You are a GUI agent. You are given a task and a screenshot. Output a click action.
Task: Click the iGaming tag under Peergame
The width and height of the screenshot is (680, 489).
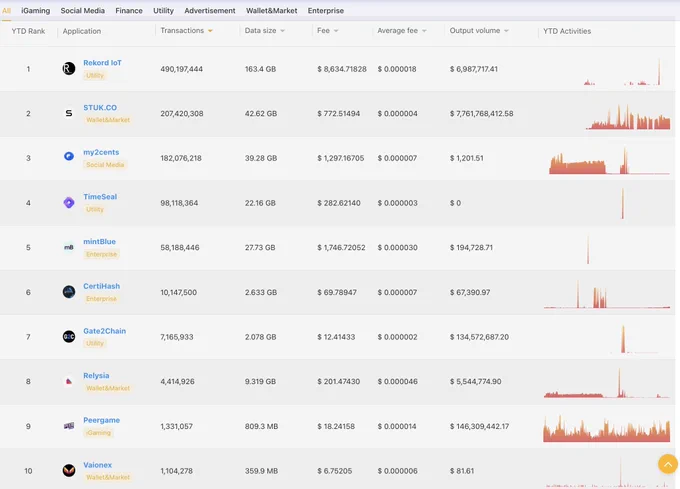click(x=98, y=433)
